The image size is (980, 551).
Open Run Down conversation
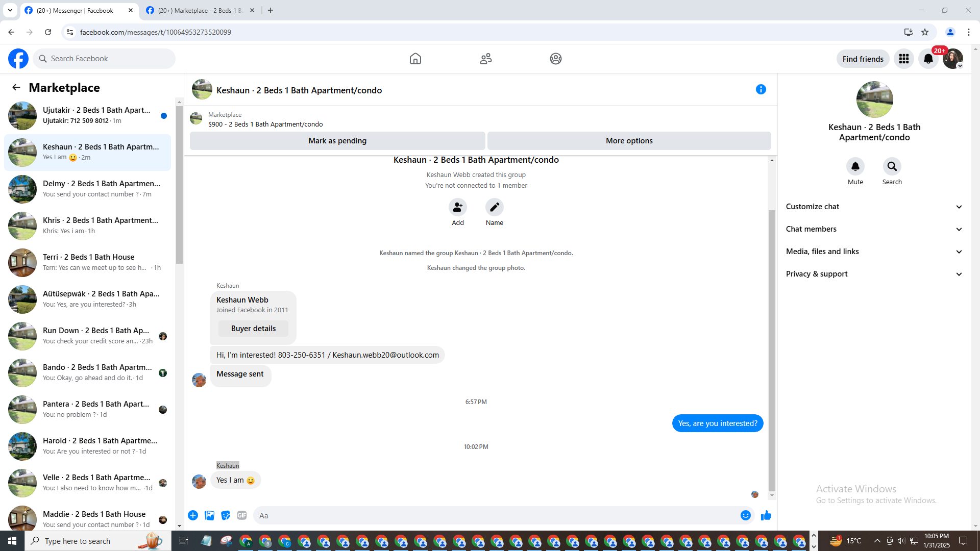88,336
